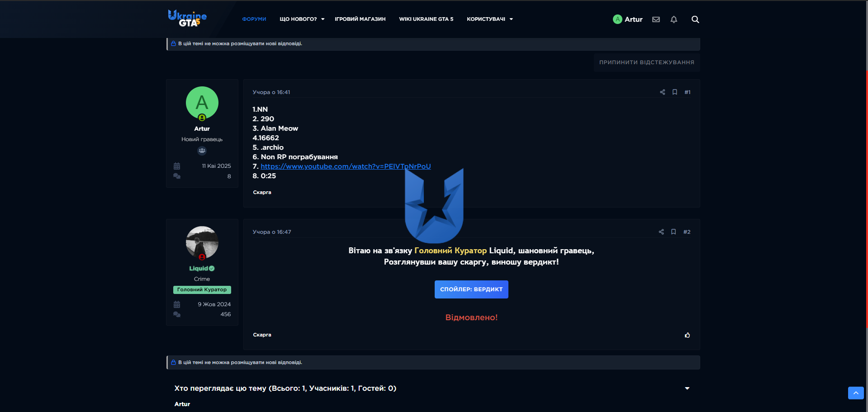Click the yellow Головний Куратор text in post
The width and height of the screenshot is (868, 412).
pos(451,251)
